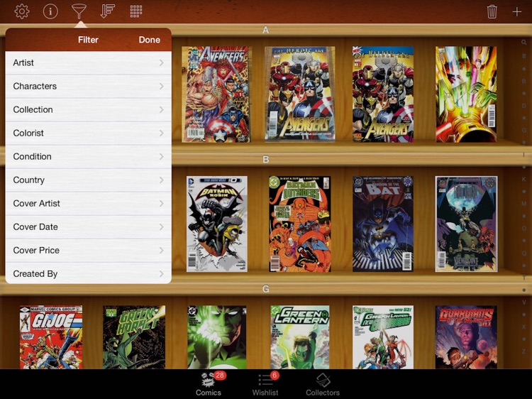Open the G.I. Joe comic
Image resolution: width=532 pixels, height=399 pixels.
[51, 337]
